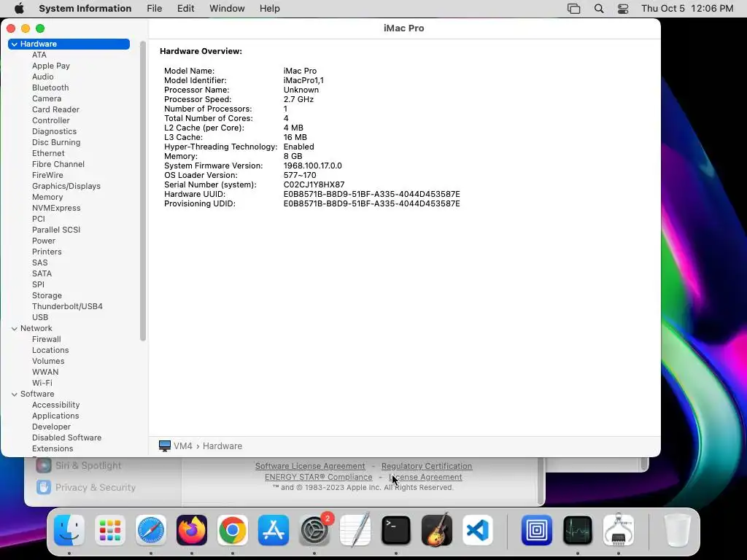Collapse the Hardware section
This screenshot has height=560, width=747.
(15, 44)
